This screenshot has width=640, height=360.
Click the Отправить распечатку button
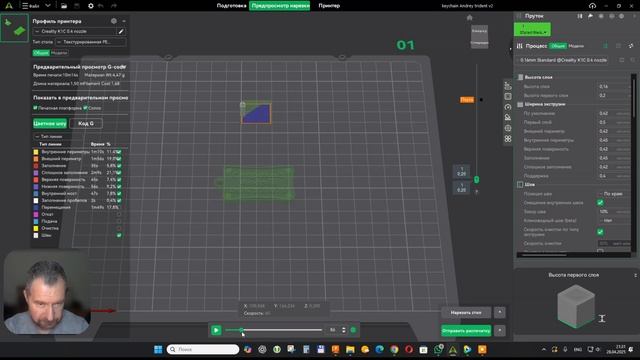[x=466, y=331]
